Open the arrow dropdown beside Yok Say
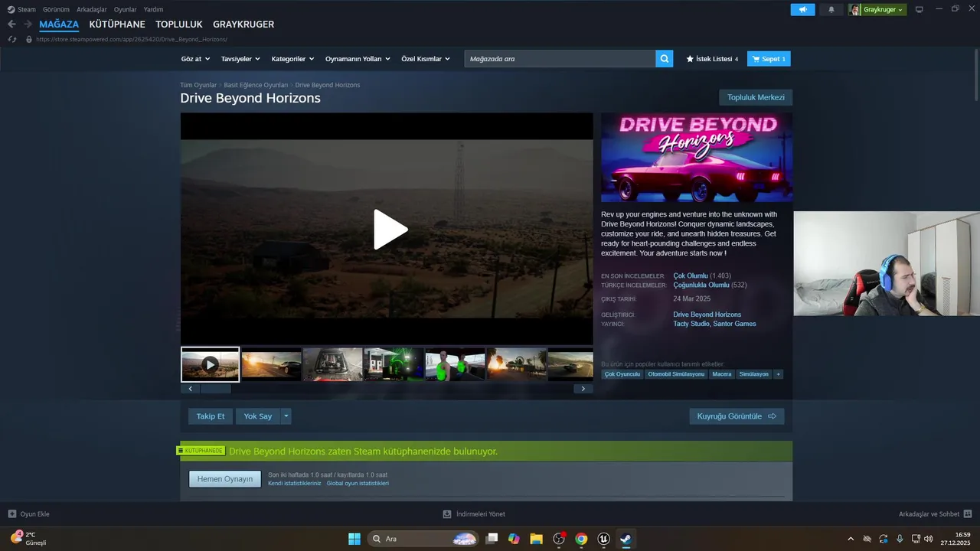This screenshot has height=551, width=980. (x=286, y=416)
